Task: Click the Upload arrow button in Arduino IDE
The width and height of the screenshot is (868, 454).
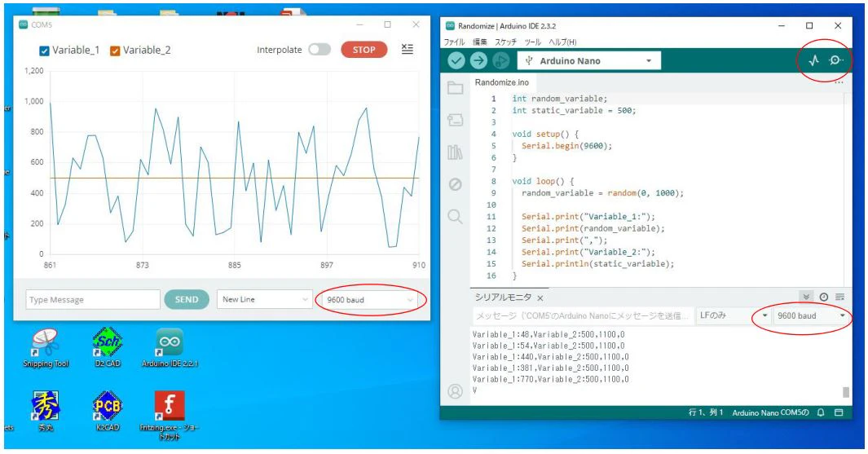Action: (x=478, y=60)
